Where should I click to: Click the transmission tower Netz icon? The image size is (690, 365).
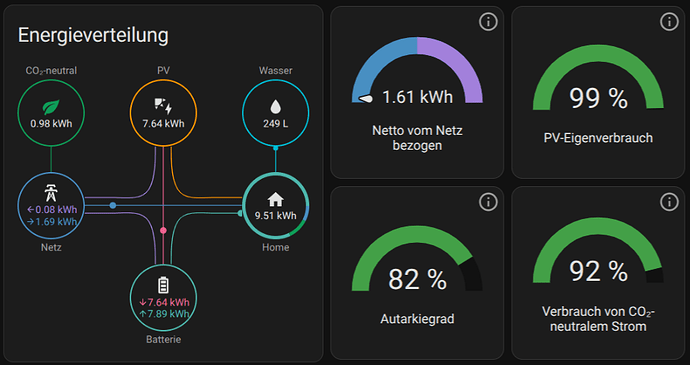[51, 193]
